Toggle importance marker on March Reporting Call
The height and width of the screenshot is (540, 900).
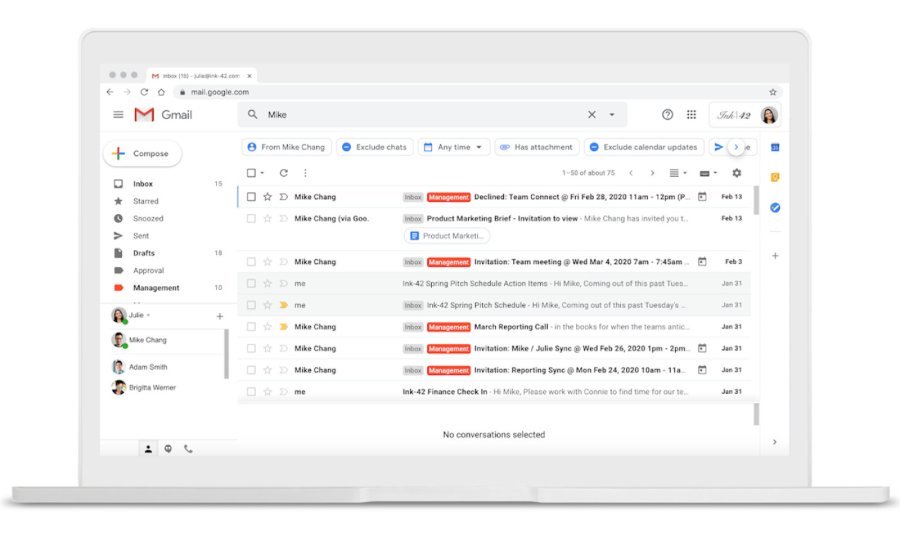point(284,327)
